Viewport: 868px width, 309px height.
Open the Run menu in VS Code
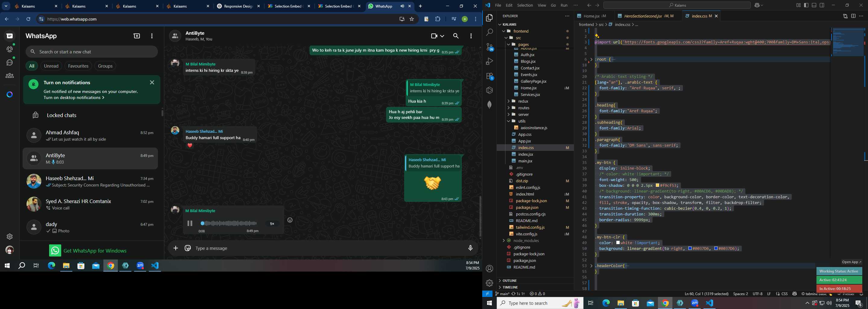564,5
